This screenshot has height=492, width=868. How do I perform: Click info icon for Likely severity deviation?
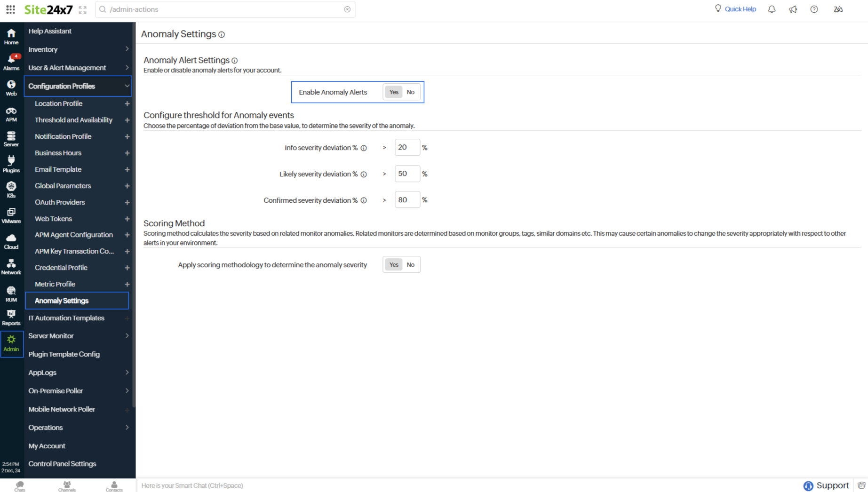pos(364,175)
